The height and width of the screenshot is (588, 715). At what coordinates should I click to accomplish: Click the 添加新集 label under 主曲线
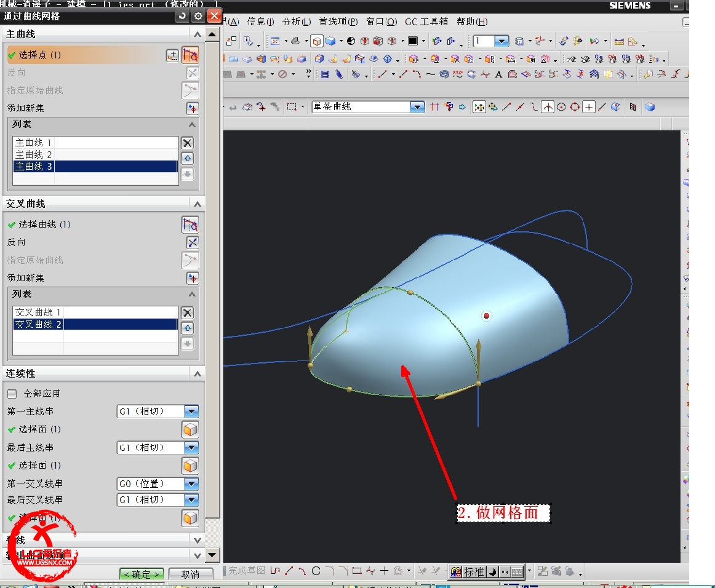point(26,108)
